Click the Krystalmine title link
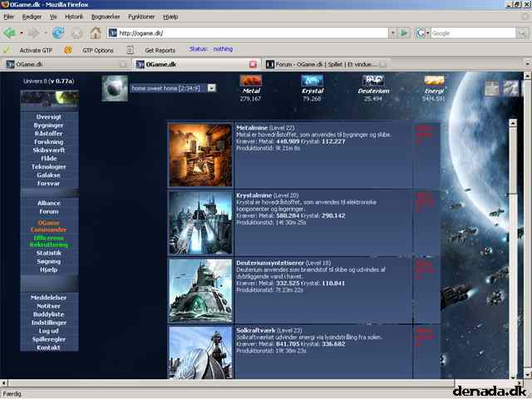Screen dimensions: 532x399 click(x=254, y=195)
